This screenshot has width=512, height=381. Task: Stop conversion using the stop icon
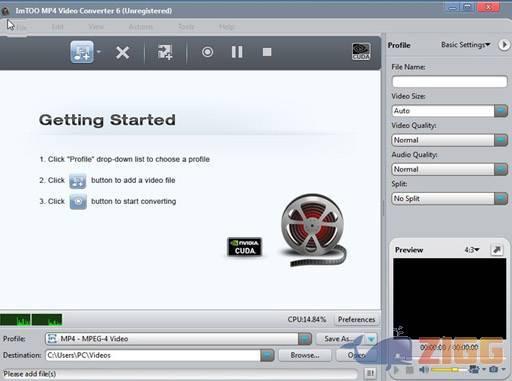(267, 52)
